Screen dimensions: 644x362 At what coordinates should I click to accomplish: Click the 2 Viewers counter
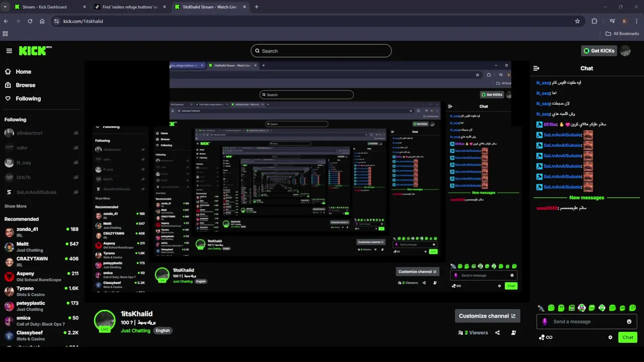(x=473, y=333)
